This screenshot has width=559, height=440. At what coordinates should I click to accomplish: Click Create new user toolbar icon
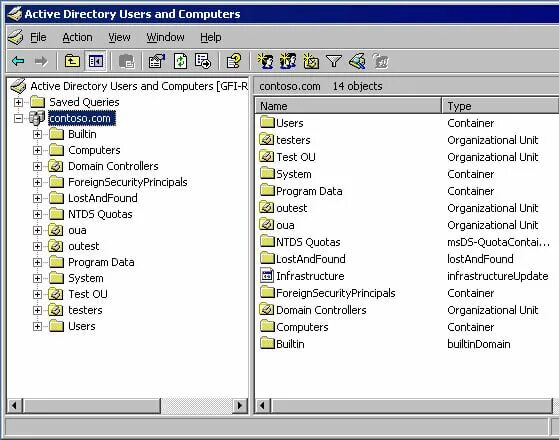(266, 61)
